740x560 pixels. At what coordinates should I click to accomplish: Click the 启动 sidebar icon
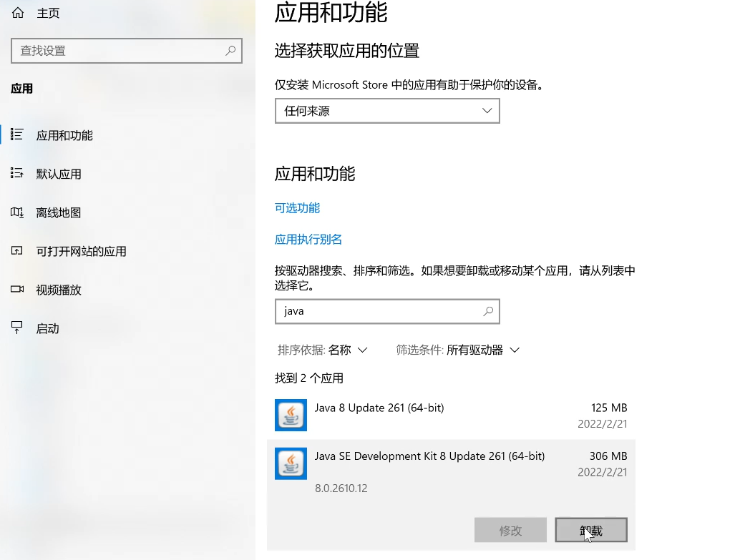click(x=17, y=328)
